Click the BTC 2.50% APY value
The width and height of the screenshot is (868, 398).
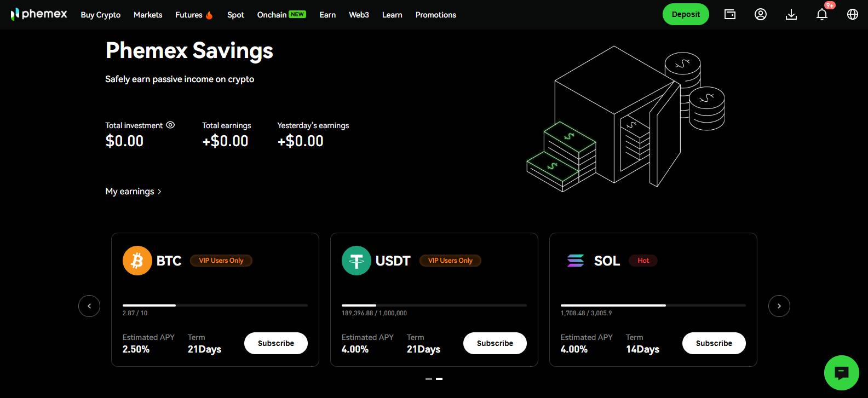(136, 349)
